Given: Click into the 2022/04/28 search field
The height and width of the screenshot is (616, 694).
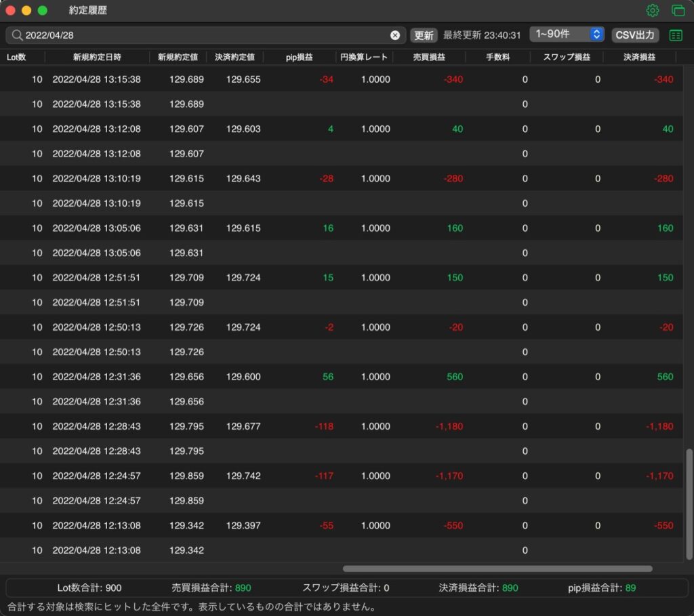Looking at the screenshot, I should 206,35.
